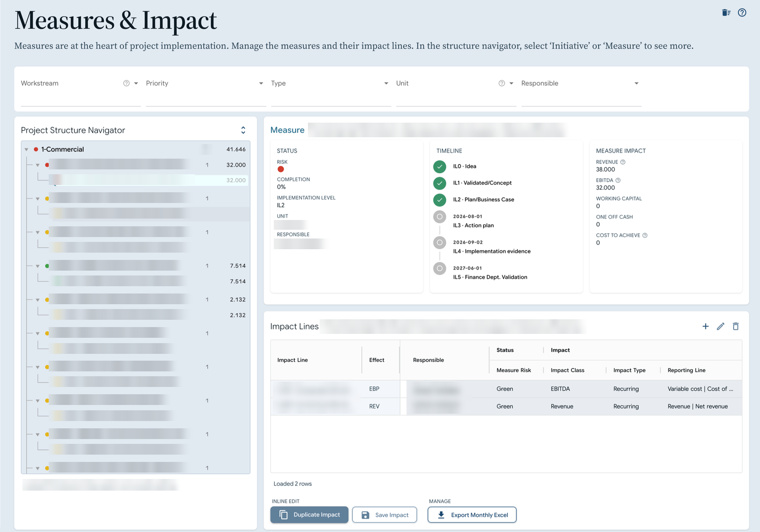The width and height of the screenshot is (760, 532).
Task: Click the 'Variable cost | Cost of' cell
Action: tap(700, 389)
